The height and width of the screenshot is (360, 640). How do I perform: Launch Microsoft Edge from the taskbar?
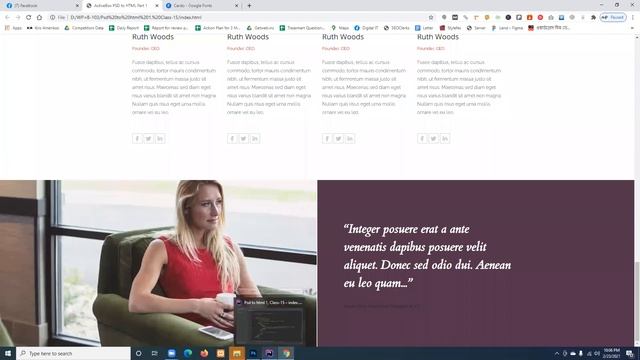pos(188,353)
